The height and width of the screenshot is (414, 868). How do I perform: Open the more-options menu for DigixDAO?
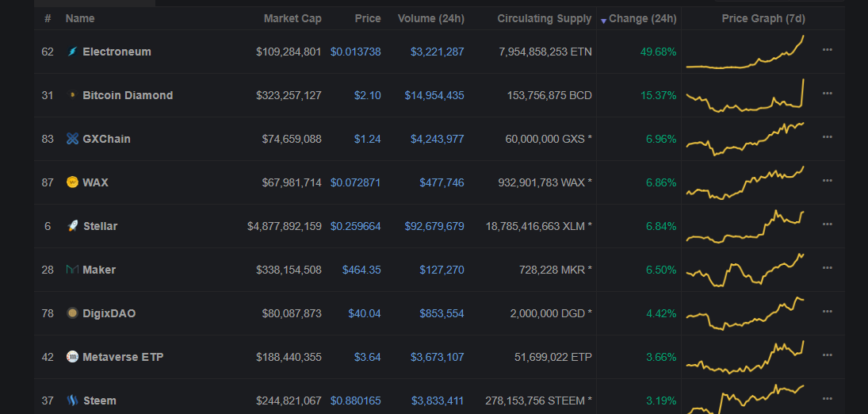point(827,312)
